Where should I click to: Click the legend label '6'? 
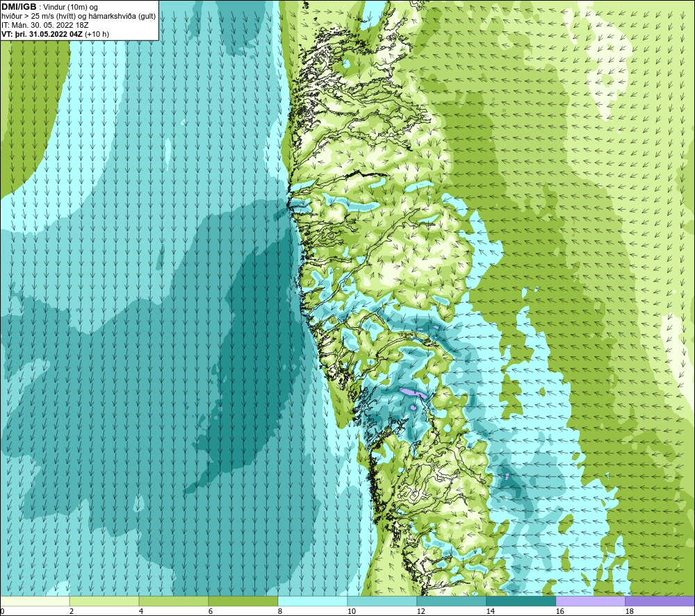(x=211, y=612)
